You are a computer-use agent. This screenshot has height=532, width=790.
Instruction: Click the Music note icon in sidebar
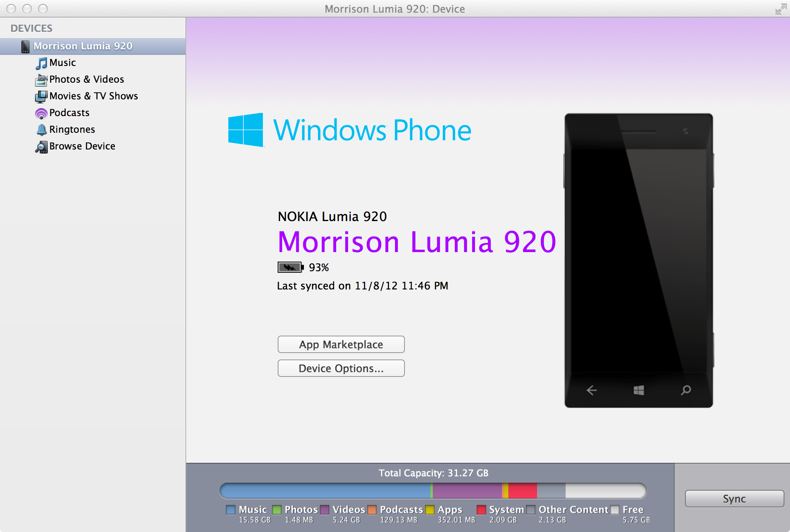tap(41, 63)
